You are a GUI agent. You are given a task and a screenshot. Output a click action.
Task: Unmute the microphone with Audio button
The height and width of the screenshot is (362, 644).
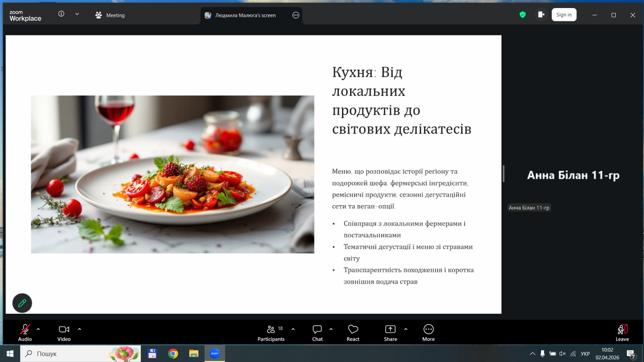(x=25, y=333)
